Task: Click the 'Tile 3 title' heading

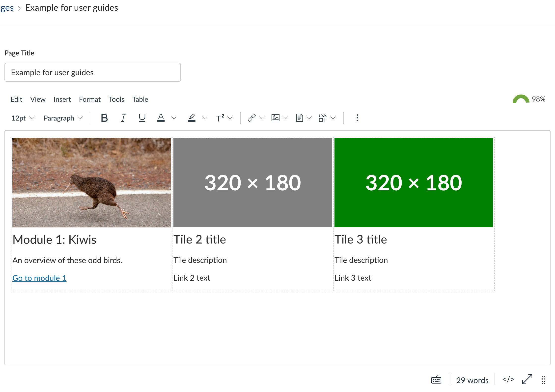Action: coord(361,240)
